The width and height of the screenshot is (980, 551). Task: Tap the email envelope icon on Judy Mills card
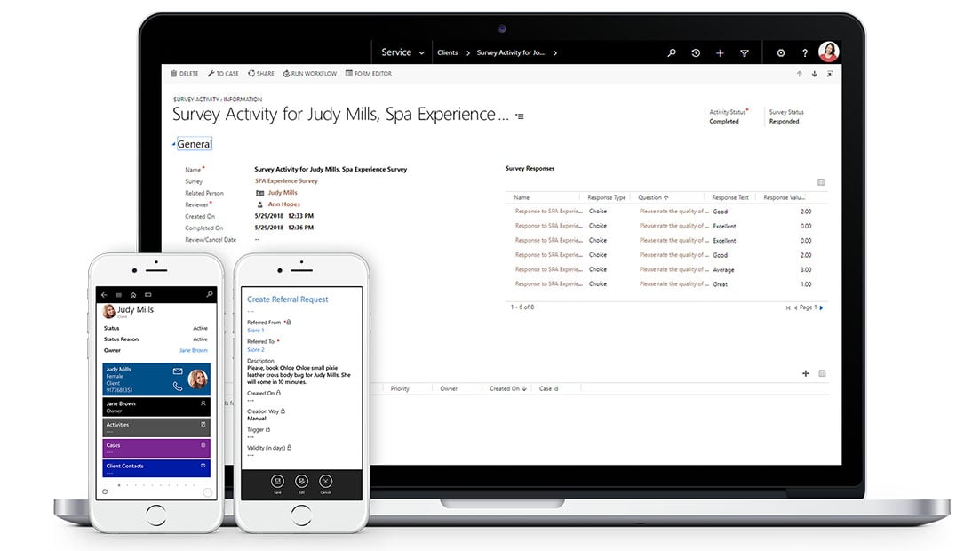(x=178, y=371)
